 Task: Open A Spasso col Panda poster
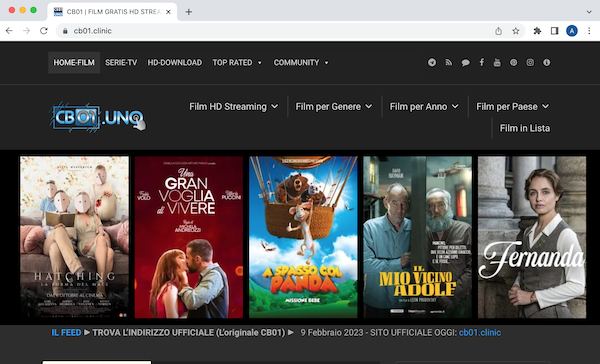(x=303, y=237)
